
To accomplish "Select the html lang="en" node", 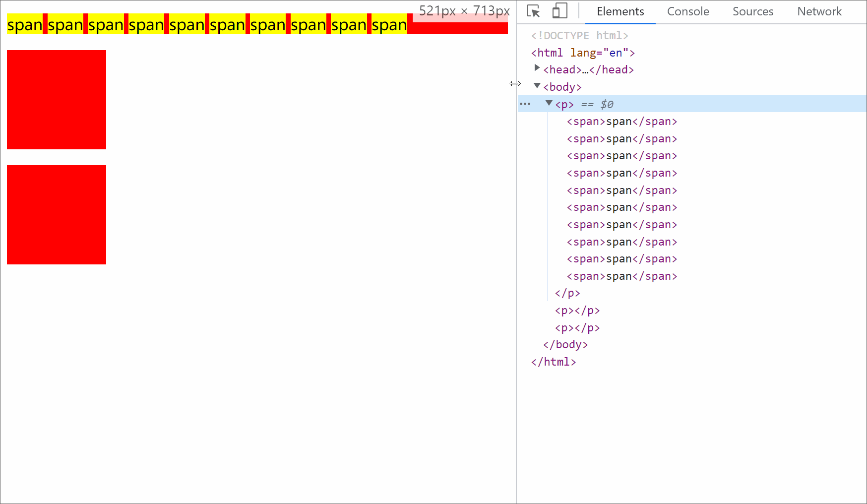I will coord(583,53).
